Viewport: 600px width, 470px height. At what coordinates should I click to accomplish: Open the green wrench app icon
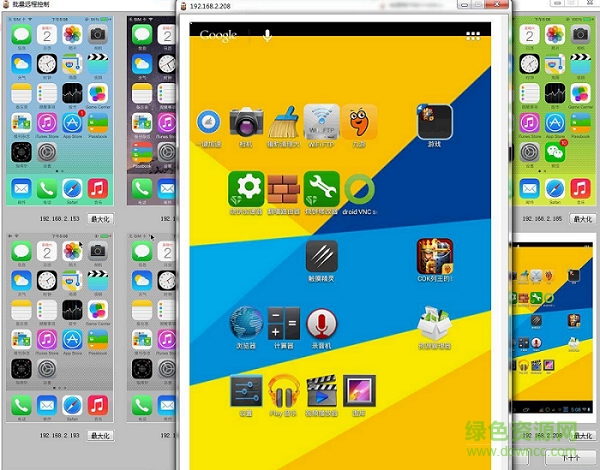321,189
